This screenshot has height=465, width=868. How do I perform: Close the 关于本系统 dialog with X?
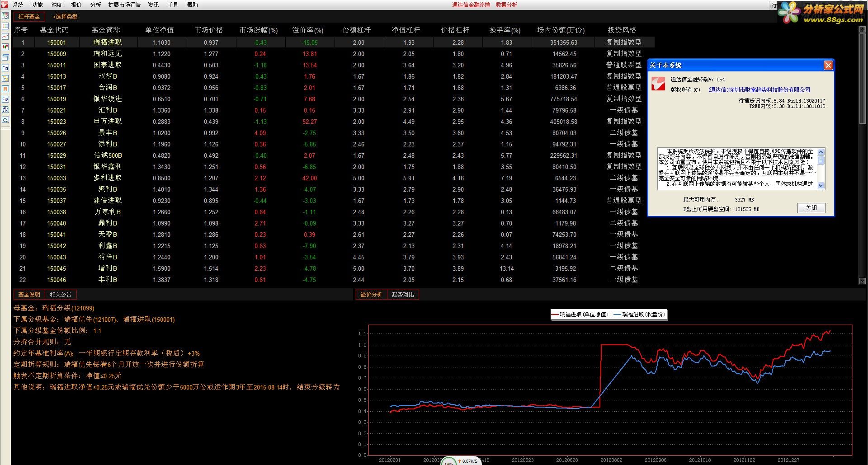[828, 65]
